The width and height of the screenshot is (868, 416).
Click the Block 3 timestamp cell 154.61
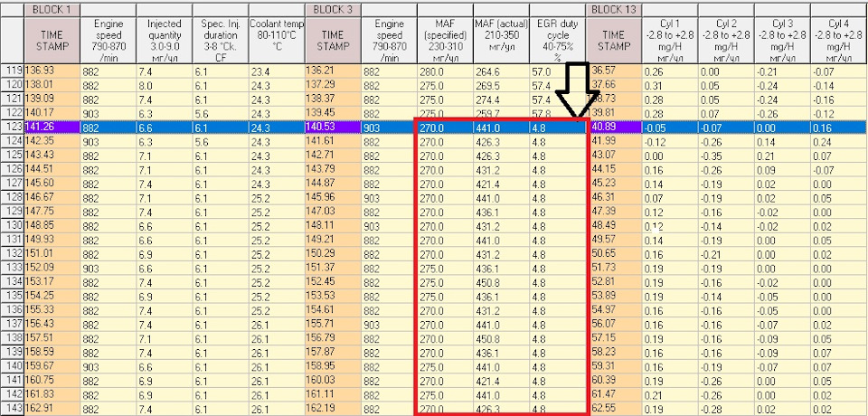(x=333, y=309)
